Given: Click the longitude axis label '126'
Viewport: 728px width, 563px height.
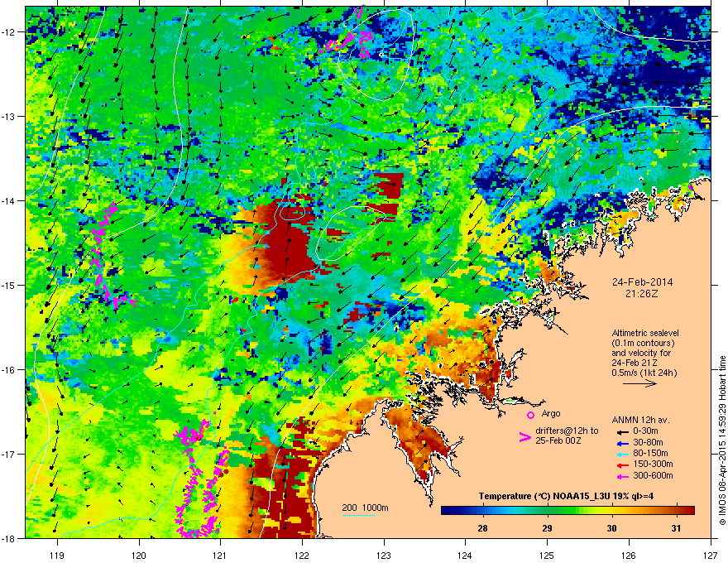Looking at the screenshot, I should pos(629,555).
